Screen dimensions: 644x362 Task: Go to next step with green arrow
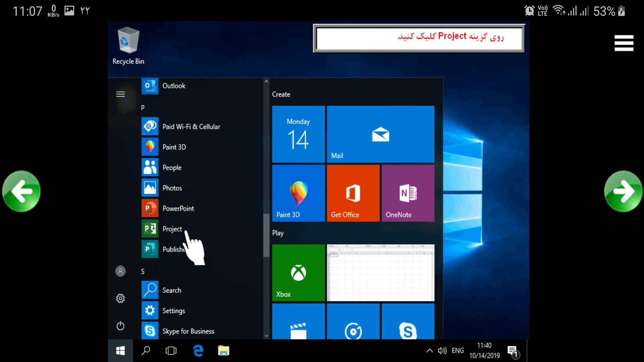click(x=624, y=191)
